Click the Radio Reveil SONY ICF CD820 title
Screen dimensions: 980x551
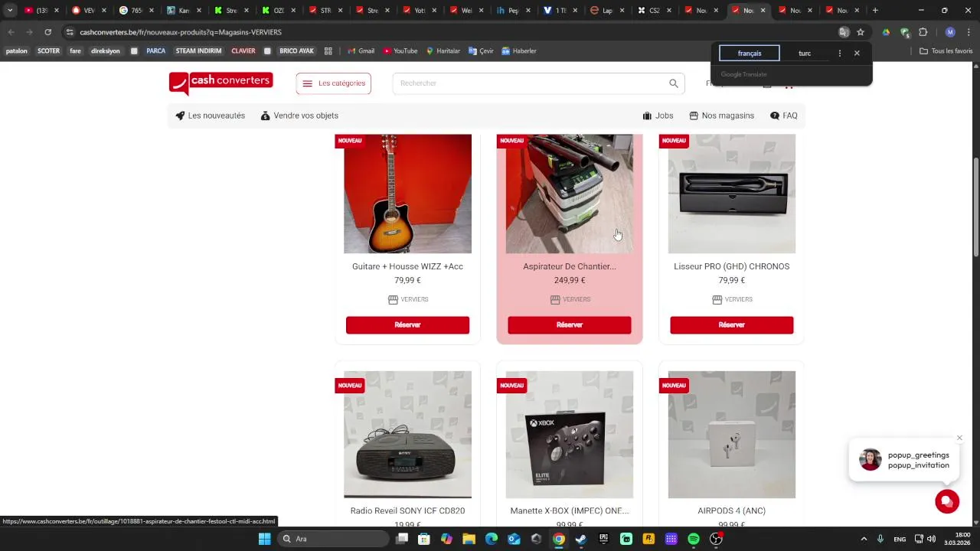pyautogui.click(x=407, y=510)
